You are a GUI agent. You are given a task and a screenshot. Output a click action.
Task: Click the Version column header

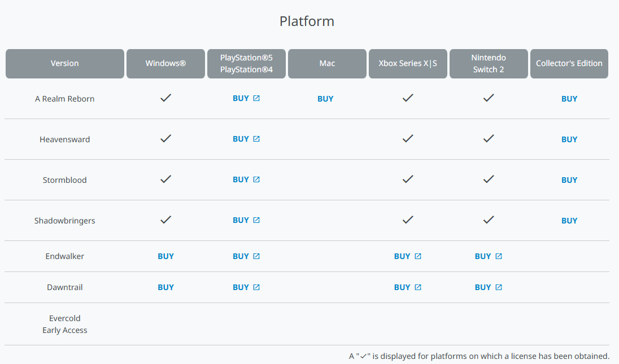(x=65, y=64)
